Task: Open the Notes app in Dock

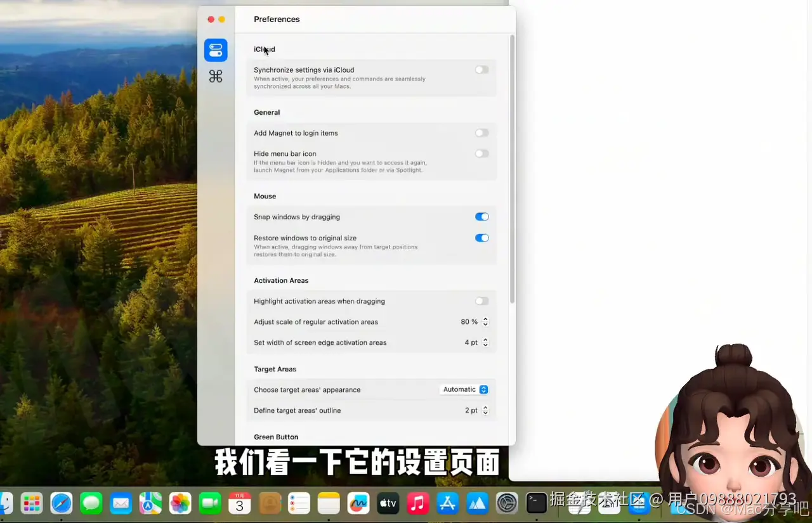Action: click(x=329, y=504)
